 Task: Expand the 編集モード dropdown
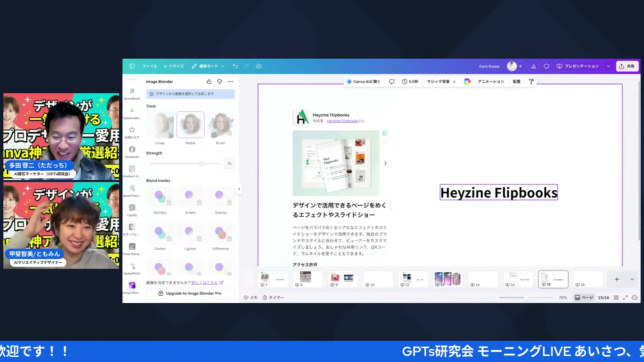[x=222, y=66]
